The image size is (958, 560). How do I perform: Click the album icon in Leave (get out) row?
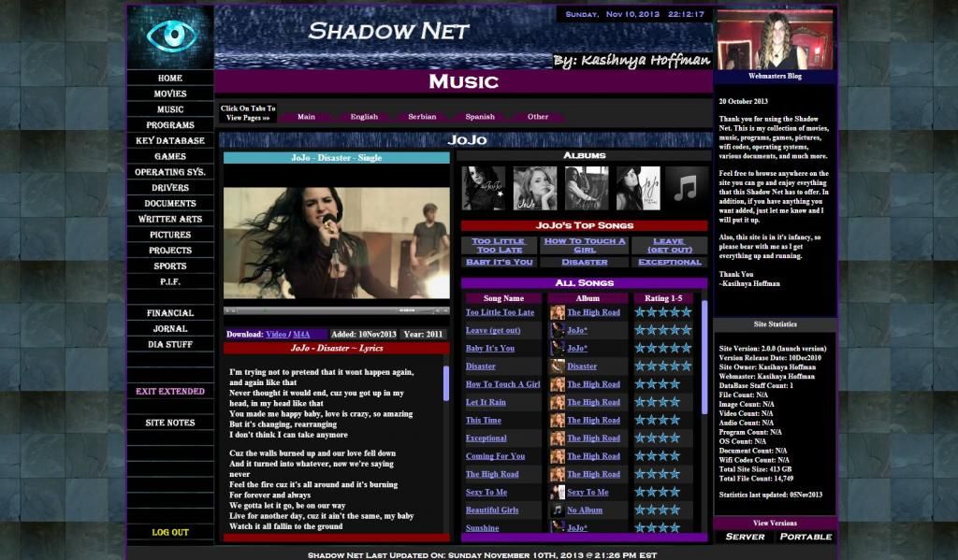coord(558,330)
